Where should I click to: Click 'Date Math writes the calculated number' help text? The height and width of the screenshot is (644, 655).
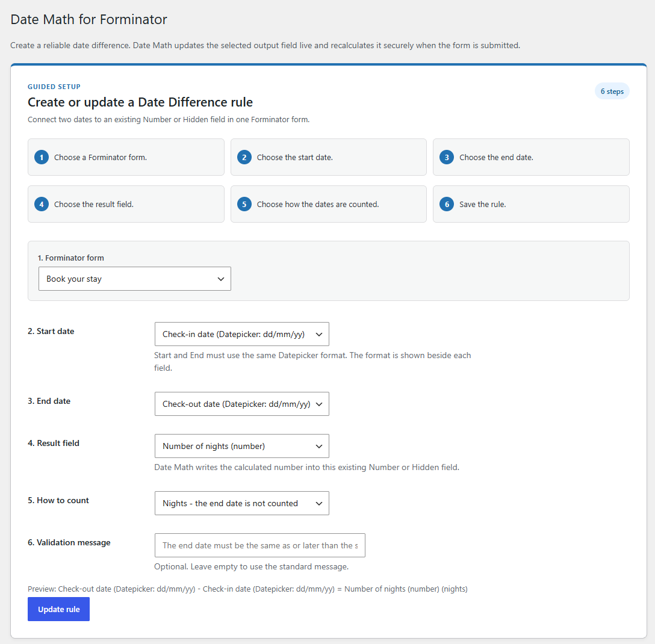pos(306,467)
